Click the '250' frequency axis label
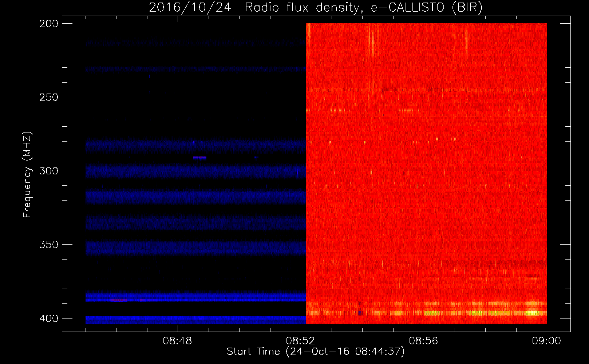This screenshot has width=589, height=364. tap(48, 97)
